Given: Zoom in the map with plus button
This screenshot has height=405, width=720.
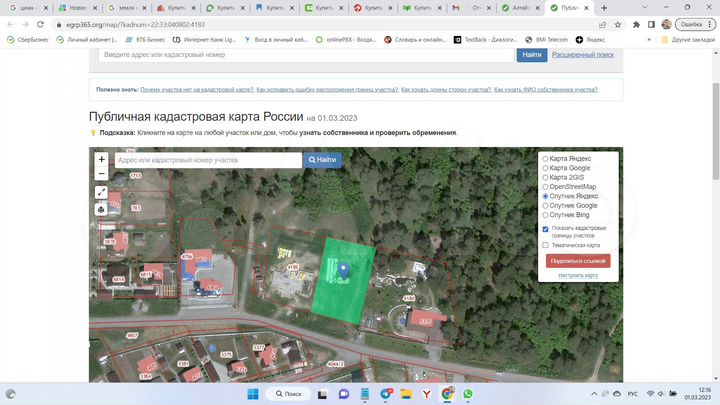Looking at the screenshot, I should [x=101, y=160].
